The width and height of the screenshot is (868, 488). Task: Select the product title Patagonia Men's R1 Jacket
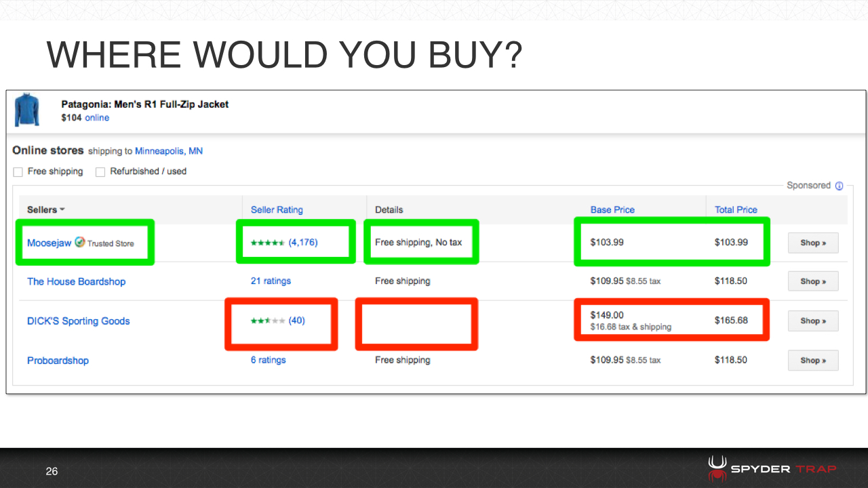point(144,104)
